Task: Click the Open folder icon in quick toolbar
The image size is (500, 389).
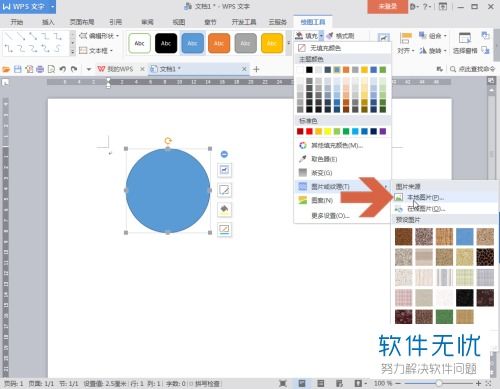Action: [x=6, y=69]
